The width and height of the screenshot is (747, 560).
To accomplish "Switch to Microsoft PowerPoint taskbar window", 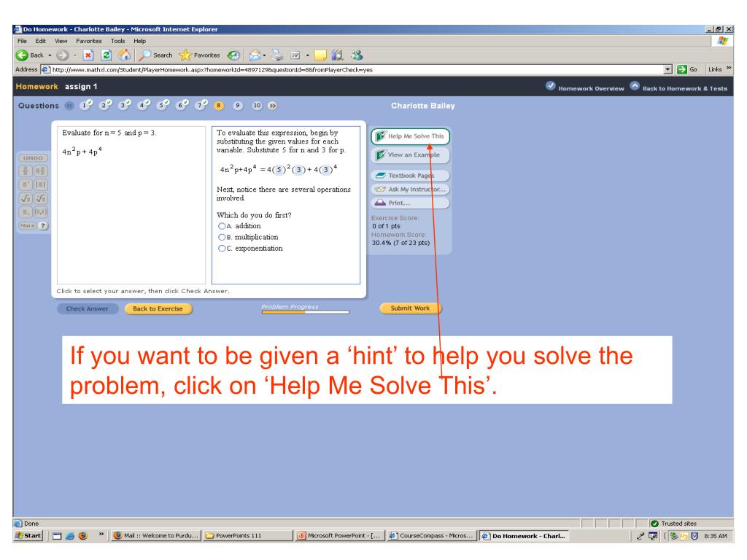I will pyautogui.click(x=338, y=536).
